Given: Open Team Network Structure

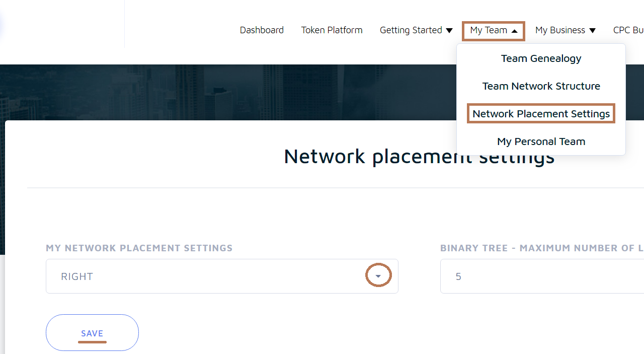Looking at the screenshot, I should (541, 86).
